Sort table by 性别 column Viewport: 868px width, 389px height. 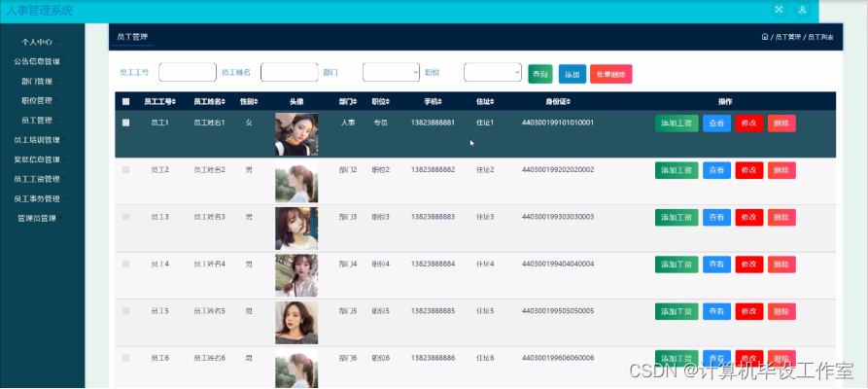249,102
